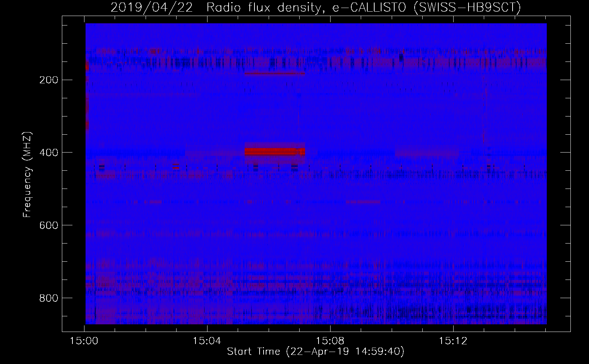Select the 15:04 time axis label
Screen dimensions: 589x364
pos(207,341)
